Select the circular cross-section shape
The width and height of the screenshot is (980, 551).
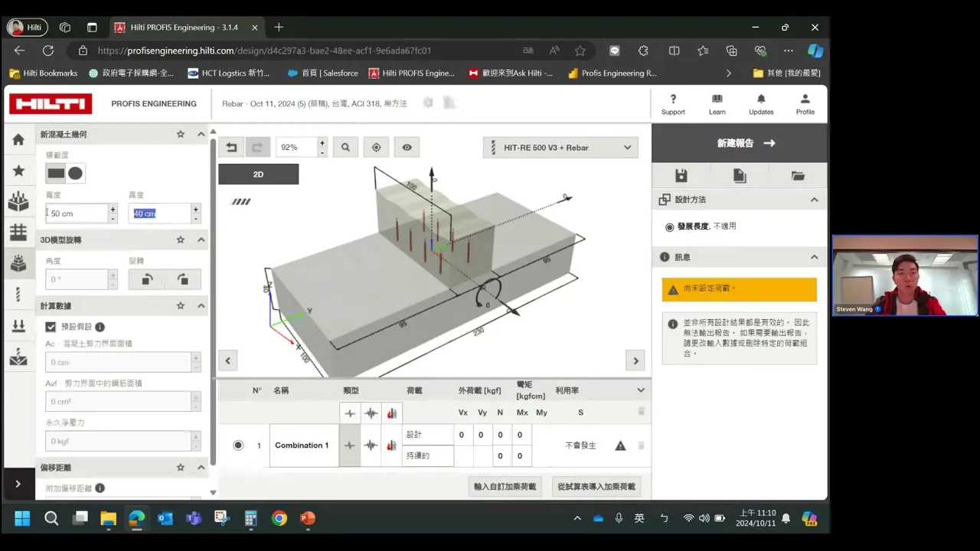point(75,173)
